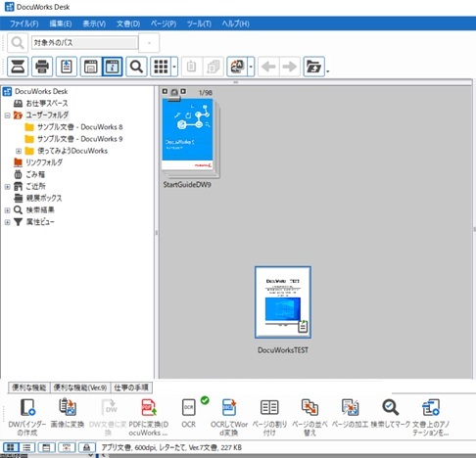The height and width of the screenshot is (458, 476).
Task: Open the ヘルプ(H) menu
Action: (235, 23)
